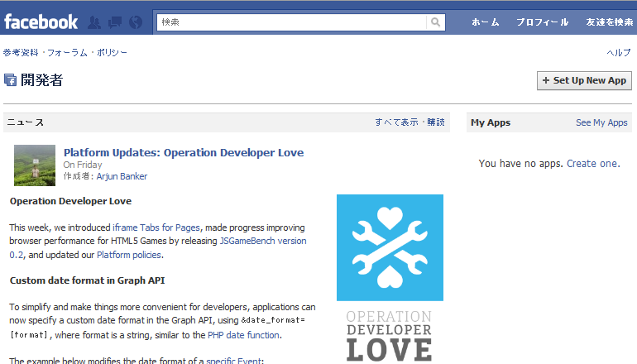Open the specific Event link
The width and height of the screenshot is (637, 364).
point(234,361)
